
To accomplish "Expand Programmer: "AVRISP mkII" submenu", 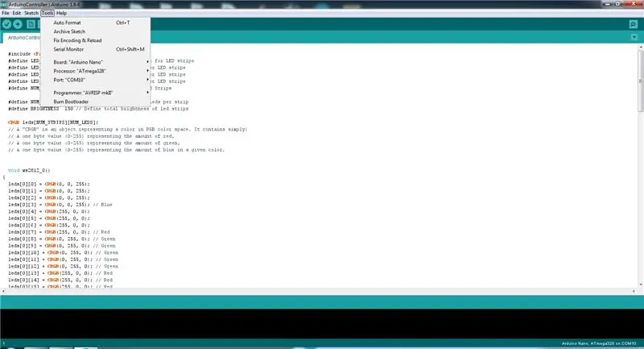I will [95, 93].
